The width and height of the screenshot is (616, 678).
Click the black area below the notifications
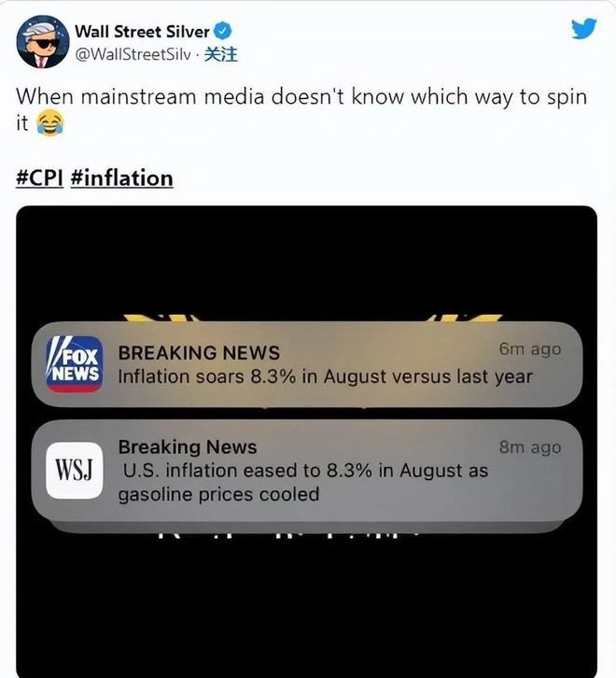306,607
